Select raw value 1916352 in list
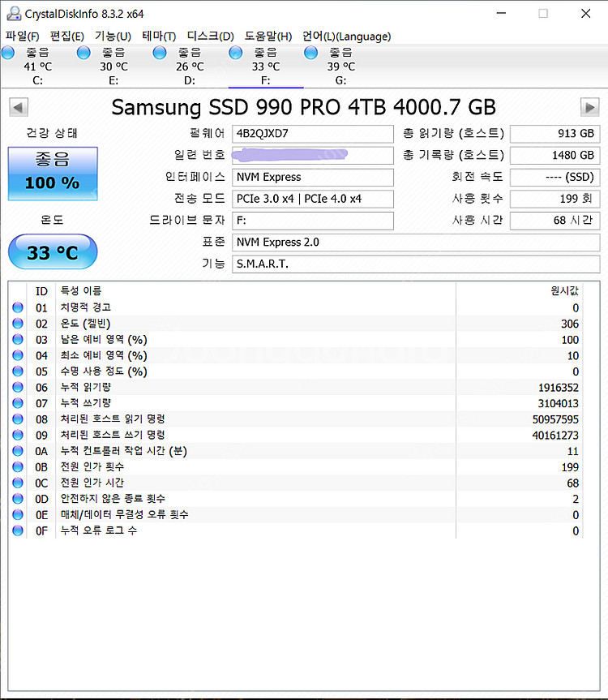The height and width of the screenshot is (700, 608). pos(558,388)
